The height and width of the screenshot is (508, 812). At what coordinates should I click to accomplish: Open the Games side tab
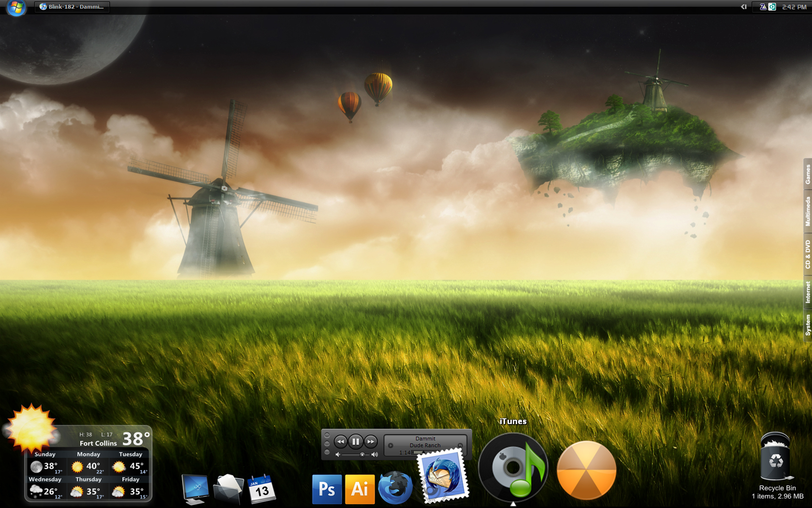807,174
